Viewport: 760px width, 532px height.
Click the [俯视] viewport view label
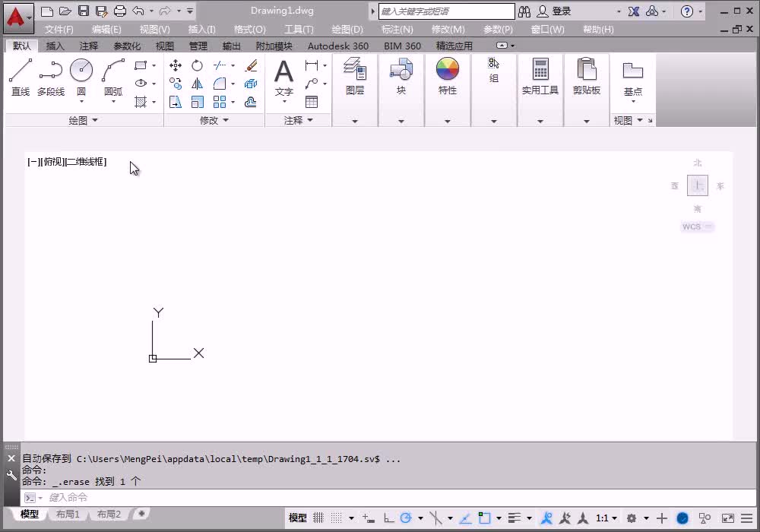52,161
